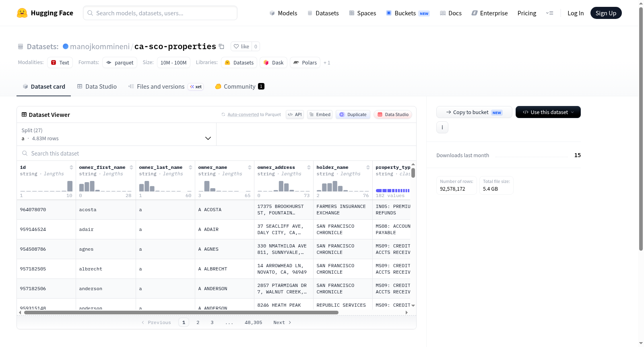Viewport: 644px width, 347px height.
Task: Click the heart like button
Action: (241, 46)
